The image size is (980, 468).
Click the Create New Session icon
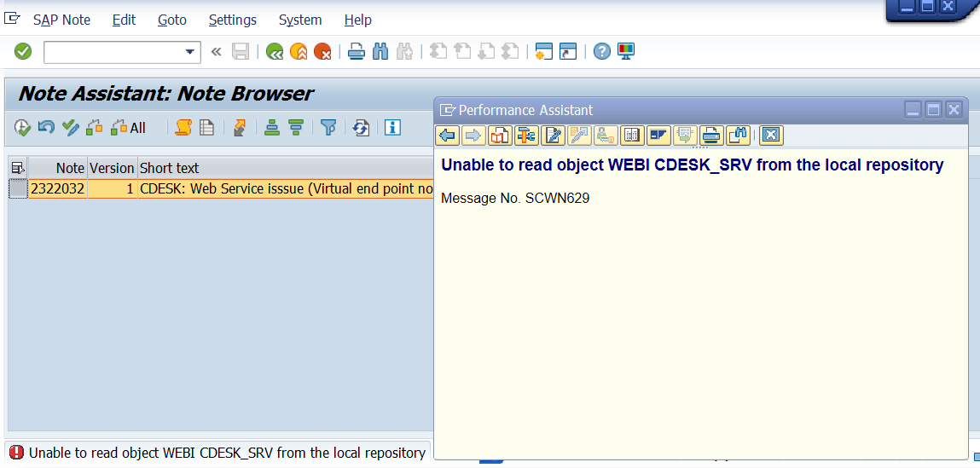click(x=544, y=52)
